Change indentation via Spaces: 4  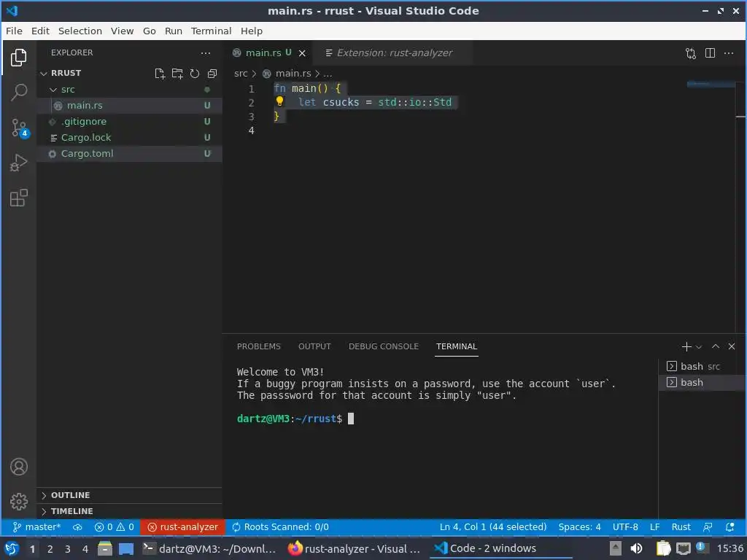[x=579, y=527]
